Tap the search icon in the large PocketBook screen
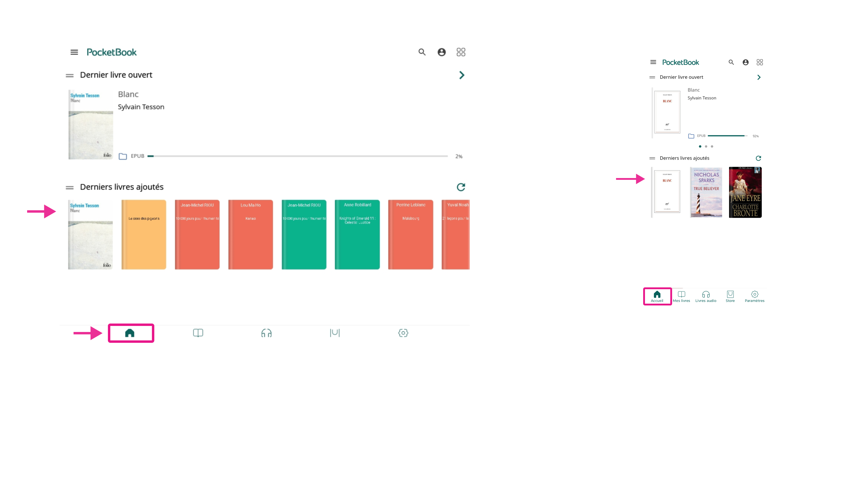The height and width of the screenshot is (488, 868). pos(422,52)
